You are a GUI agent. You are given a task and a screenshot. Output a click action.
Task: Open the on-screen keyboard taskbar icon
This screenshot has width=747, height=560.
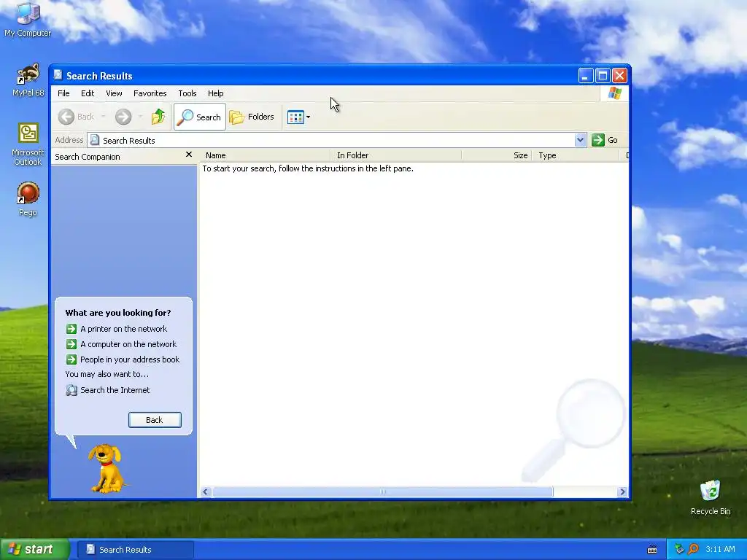coord(652,550)
